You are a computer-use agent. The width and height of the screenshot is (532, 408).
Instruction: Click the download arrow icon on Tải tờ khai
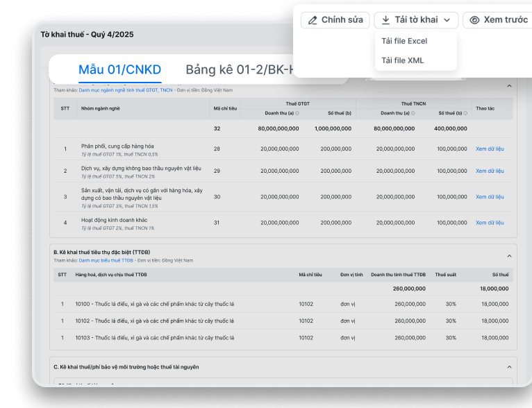pos(385,20)
